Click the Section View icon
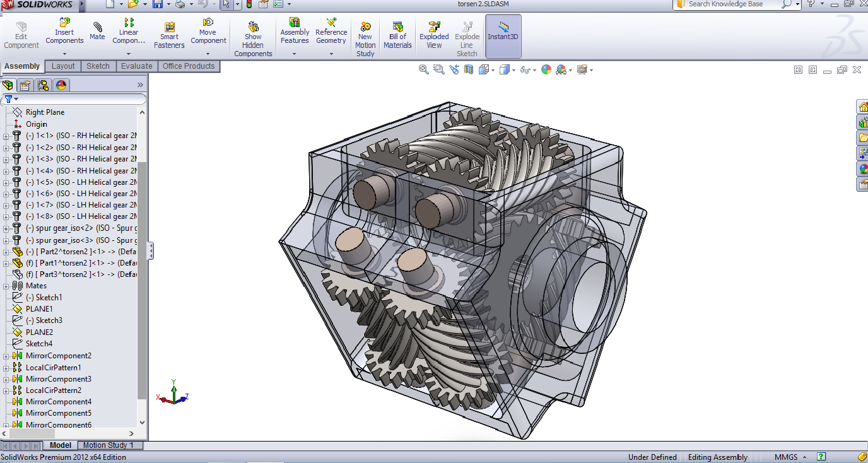 click(x=469, y=69)
